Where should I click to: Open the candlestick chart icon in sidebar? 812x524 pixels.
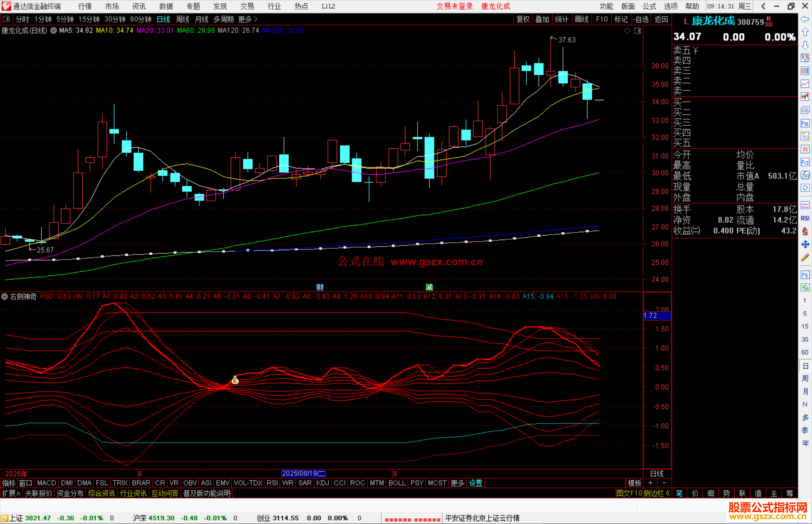pos(805,97)
